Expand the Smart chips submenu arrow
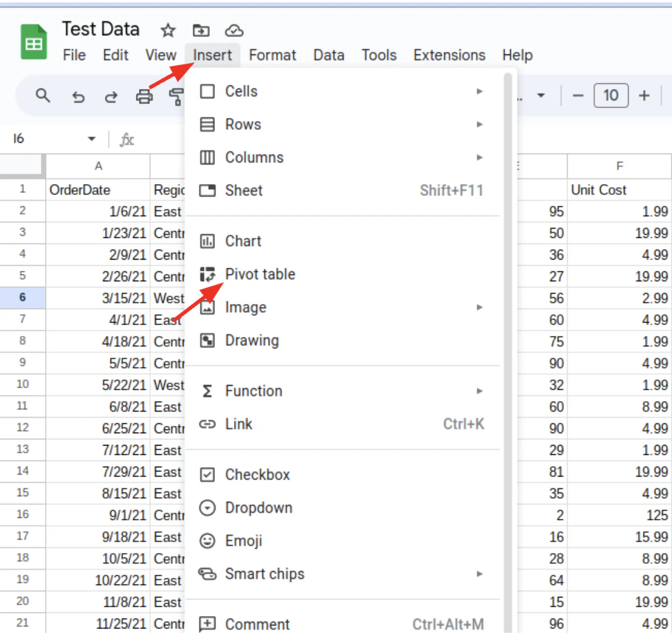The height and width of the screenshot is (639, 672). pos(479,574)
